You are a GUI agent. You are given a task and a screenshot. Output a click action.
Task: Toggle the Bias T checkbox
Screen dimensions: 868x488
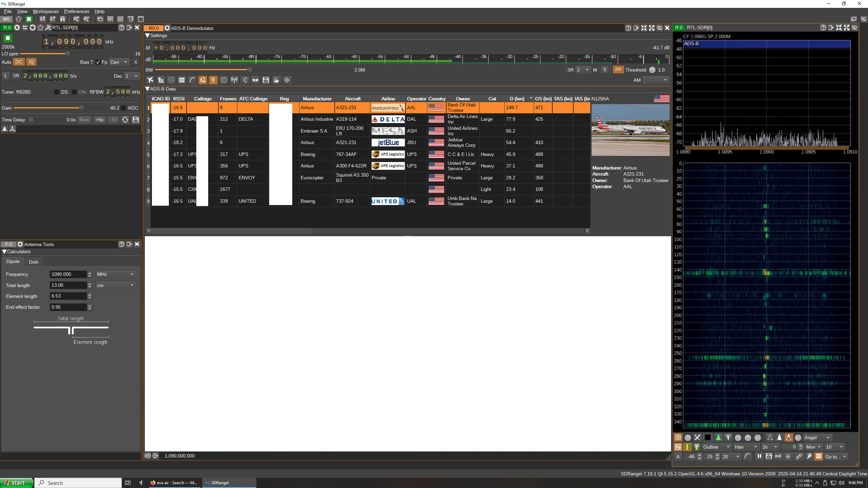(x=98, y=62)
